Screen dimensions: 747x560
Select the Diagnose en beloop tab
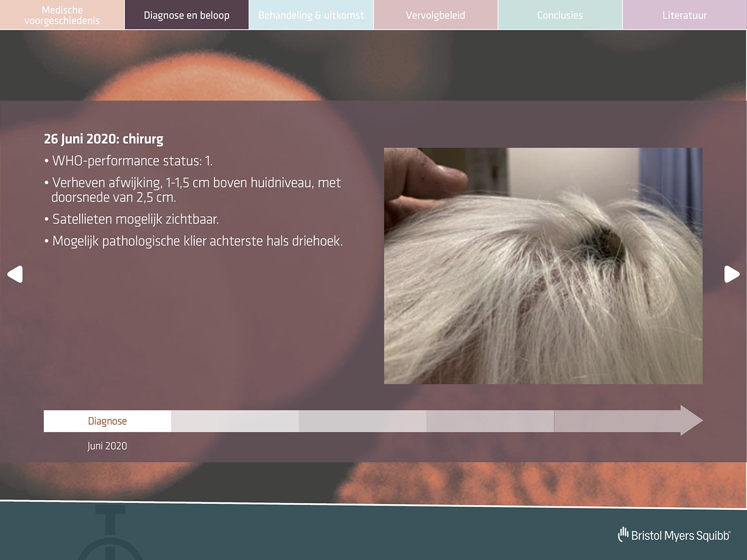pyautogui.click(x=187, y=15)
